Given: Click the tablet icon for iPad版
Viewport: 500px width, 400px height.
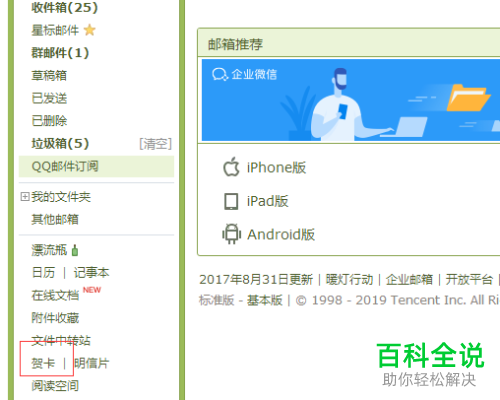Looking at the screenshot, I should click(231, 201).
